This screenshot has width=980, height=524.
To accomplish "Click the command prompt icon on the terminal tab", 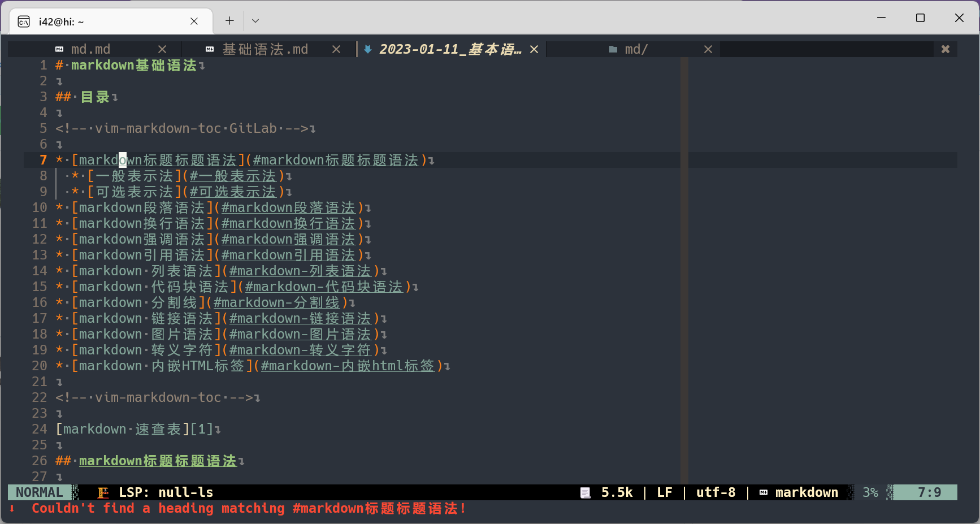I will coord(23,20).
